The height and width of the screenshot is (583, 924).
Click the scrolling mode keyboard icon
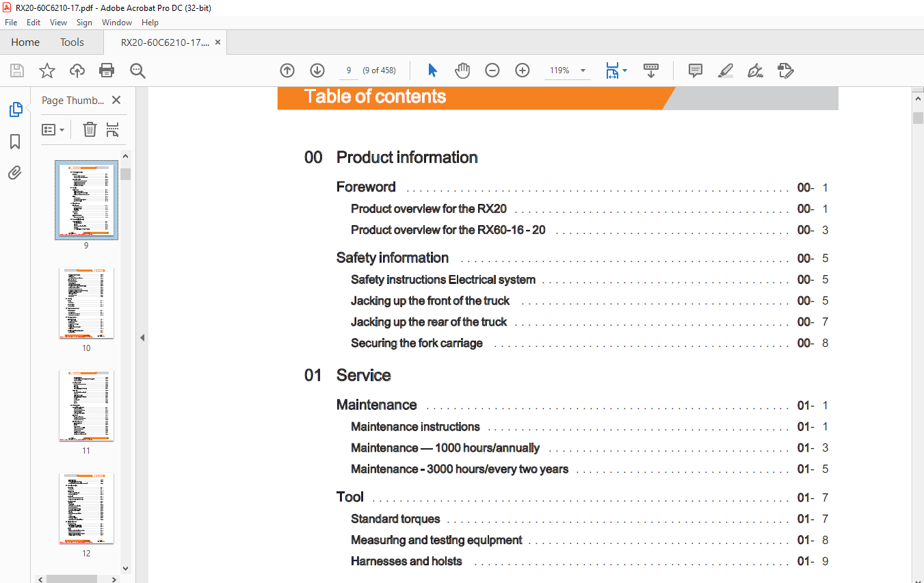[651, 70]
